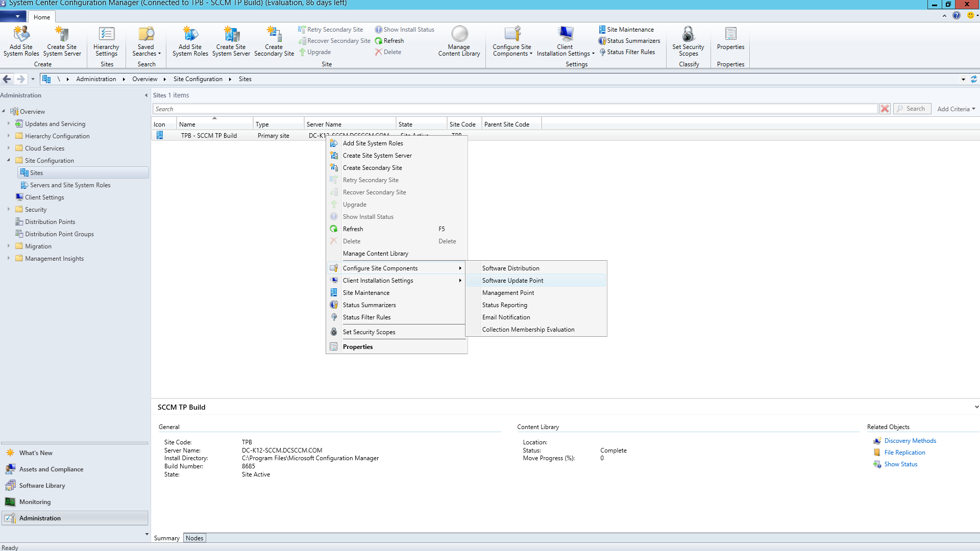Open the Discovery Methods link

pos(910,441)
